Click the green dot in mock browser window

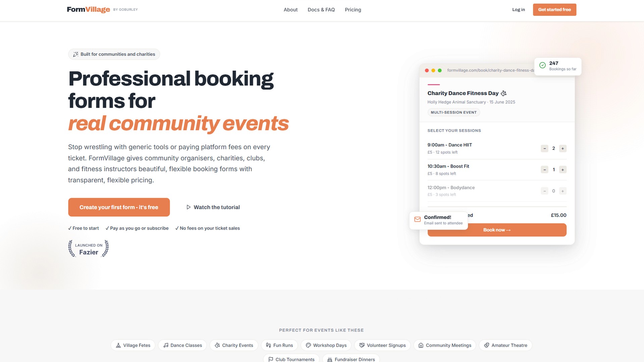pyautogui.click(x=439, y=70)
